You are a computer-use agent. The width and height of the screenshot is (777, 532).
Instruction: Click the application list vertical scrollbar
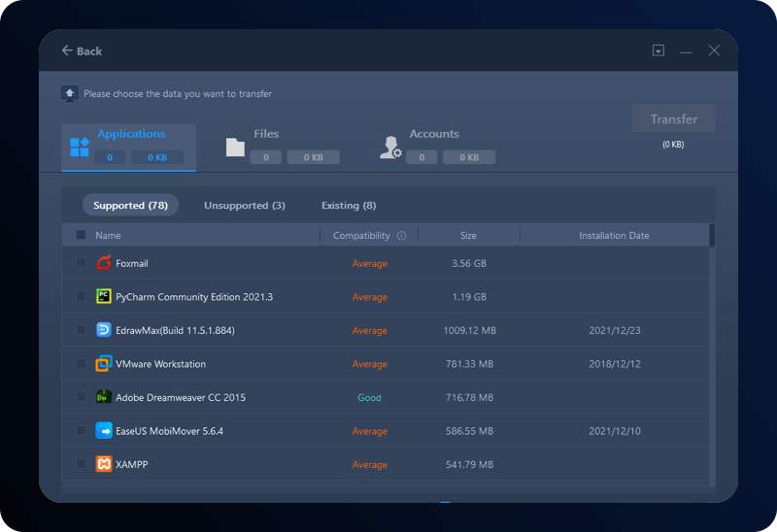[x=712, y=236]
